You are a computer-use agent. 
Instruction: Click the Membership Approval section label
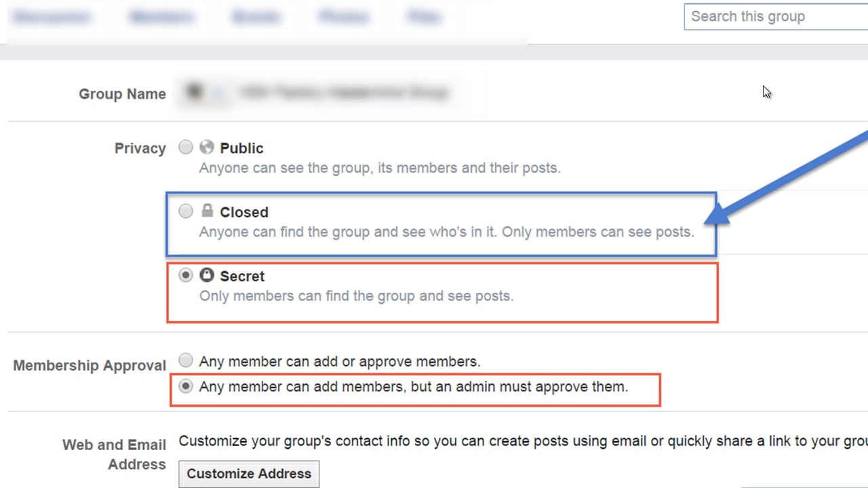coord(89,365)
